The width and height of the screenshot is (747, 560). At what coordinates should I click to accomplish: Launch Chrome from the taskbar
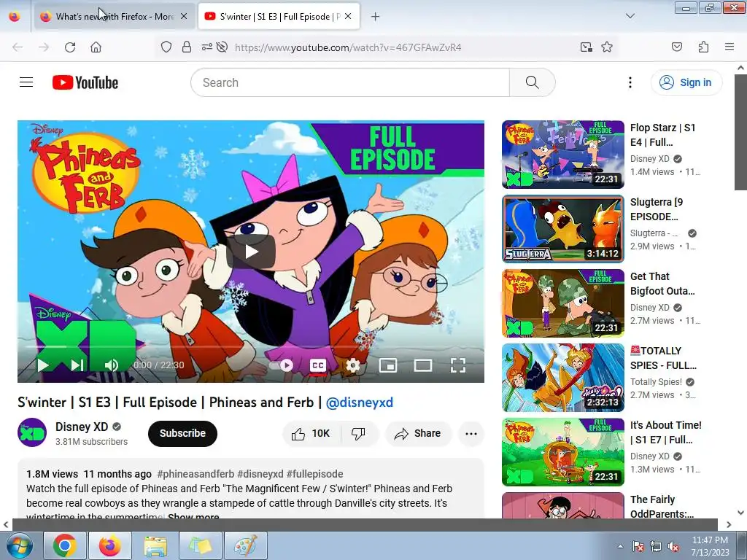[x=65, y=545]
